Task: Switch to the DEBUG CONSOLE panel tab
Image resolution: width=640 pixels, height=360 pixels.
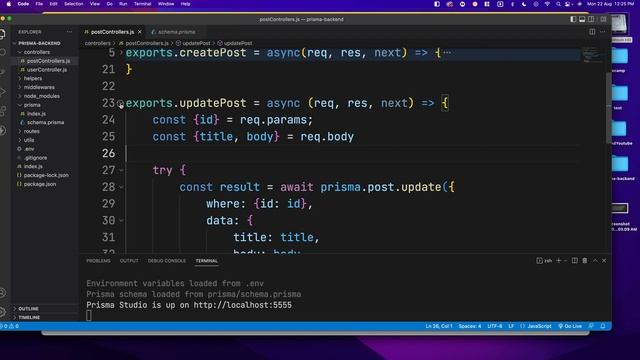Action: coord(167,261)
